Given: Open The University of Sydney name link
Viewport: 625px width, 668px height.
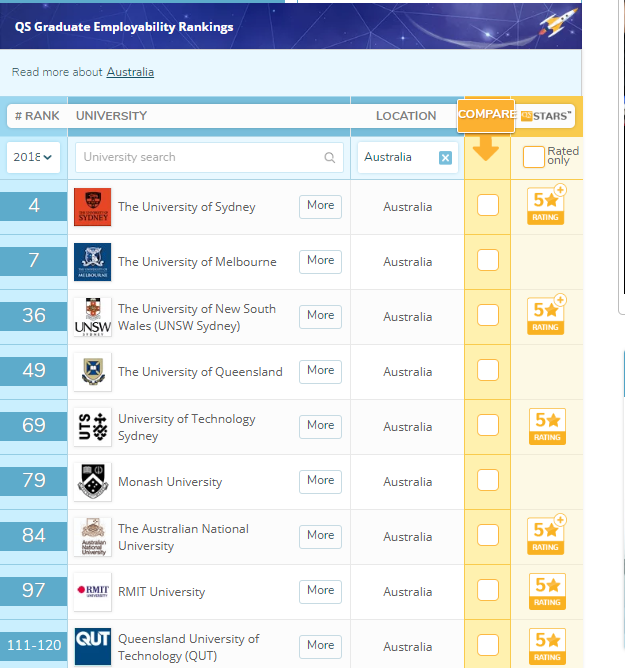Looking at the screenshot, I should click(187, 207).
